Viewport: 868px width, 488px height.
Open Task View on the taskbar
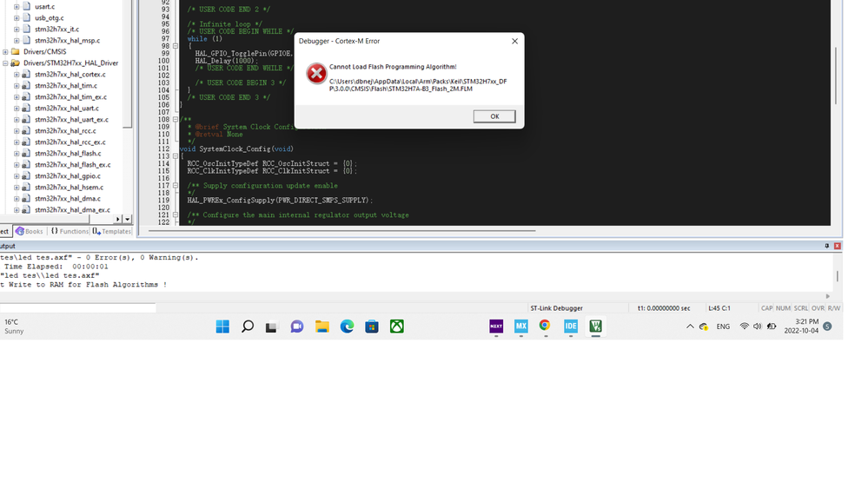271,327
